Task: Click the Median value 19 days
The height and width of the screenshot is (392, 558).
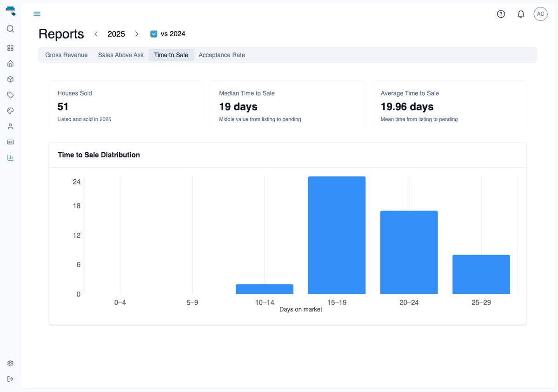Action: coord(238,107)
